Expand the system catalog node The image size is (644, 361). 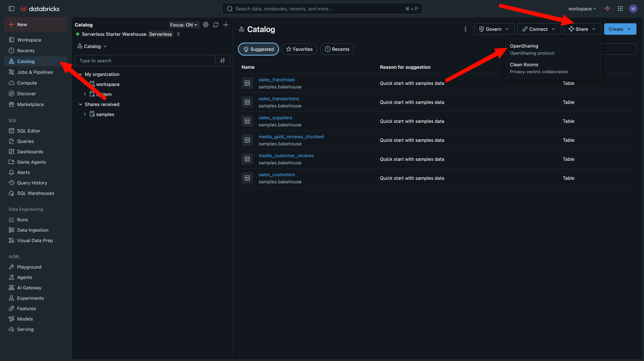[85, 94]
